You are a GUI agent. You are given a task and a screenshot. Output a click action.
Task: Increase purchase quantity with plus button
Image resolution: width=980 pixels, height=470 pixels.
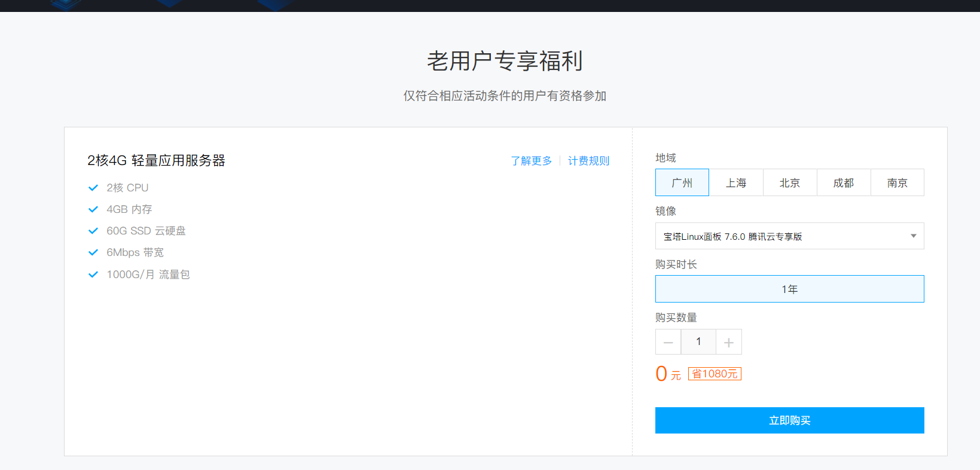click(729, 342)
